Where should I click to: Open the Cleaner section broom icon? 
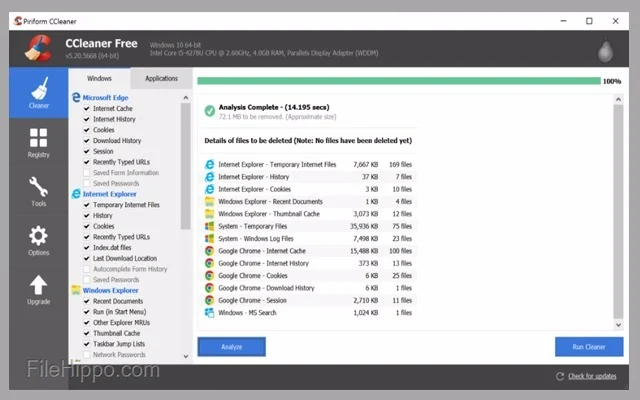pos(39,88)
